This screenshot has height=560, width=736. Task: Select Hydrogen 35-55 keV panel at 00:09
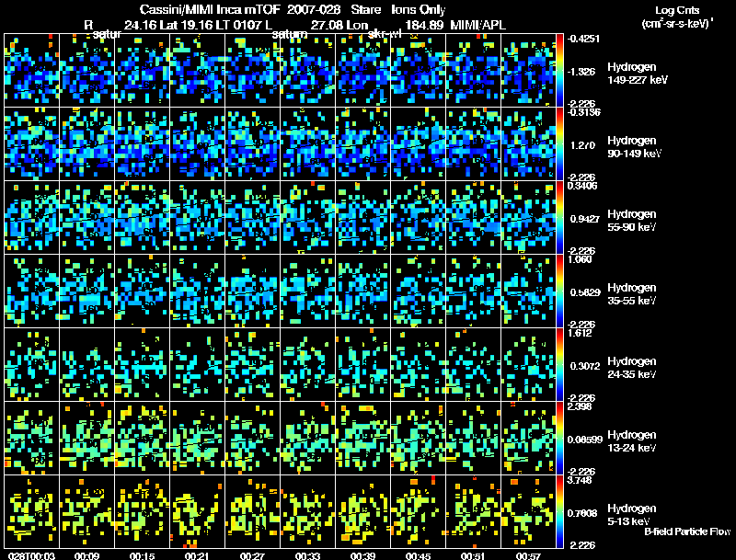87,291
